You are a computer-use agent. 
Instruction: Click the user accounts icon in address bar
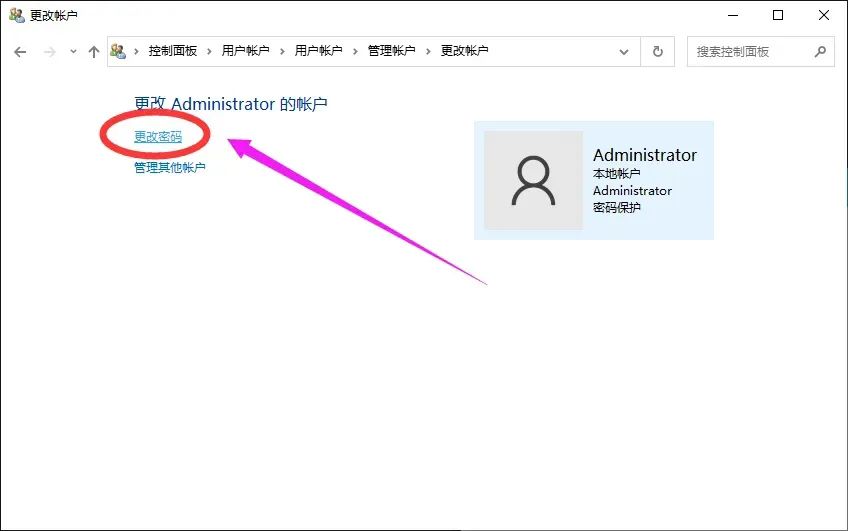118,51
